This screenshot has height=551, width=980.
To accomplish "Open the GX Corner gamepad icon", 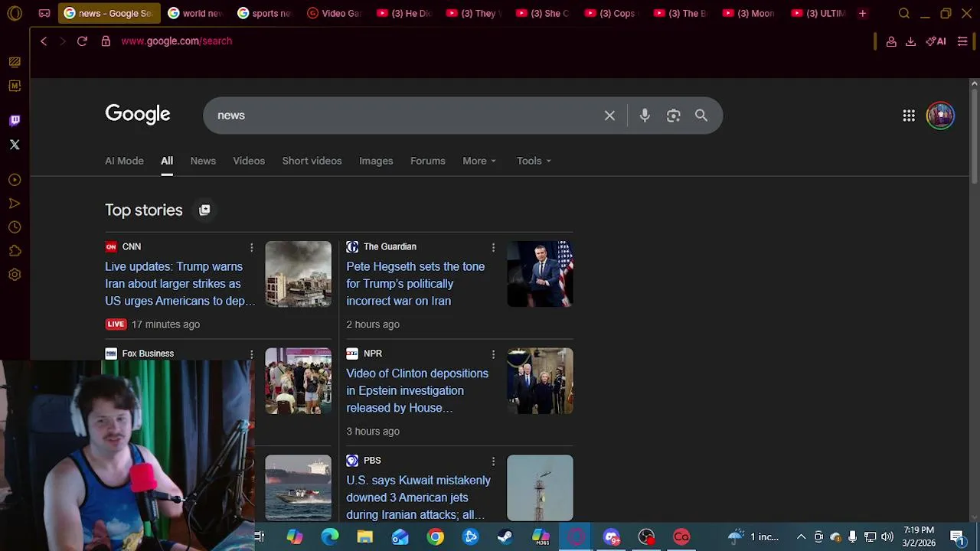I will tap(44, 13).
